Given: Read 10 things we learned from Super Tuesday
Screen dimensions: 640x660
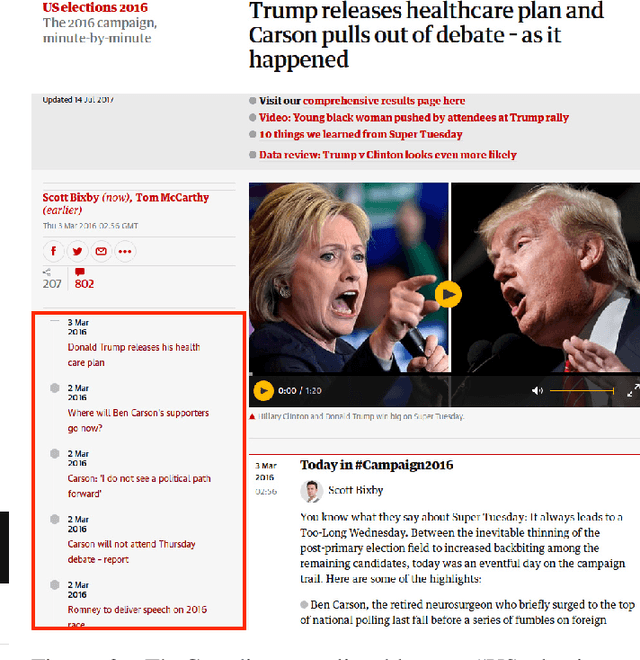Looking at the screenshot, I should 360,134.
